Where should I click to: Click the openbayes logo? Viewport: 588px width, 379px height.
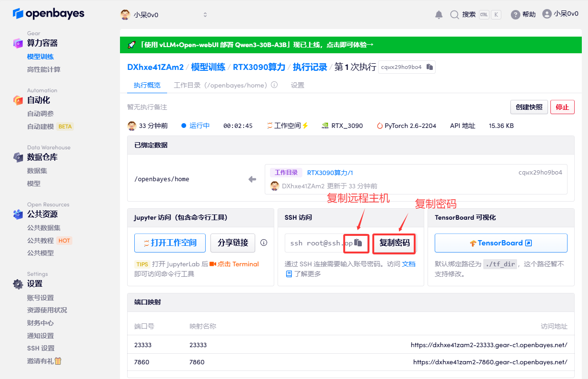49,14
